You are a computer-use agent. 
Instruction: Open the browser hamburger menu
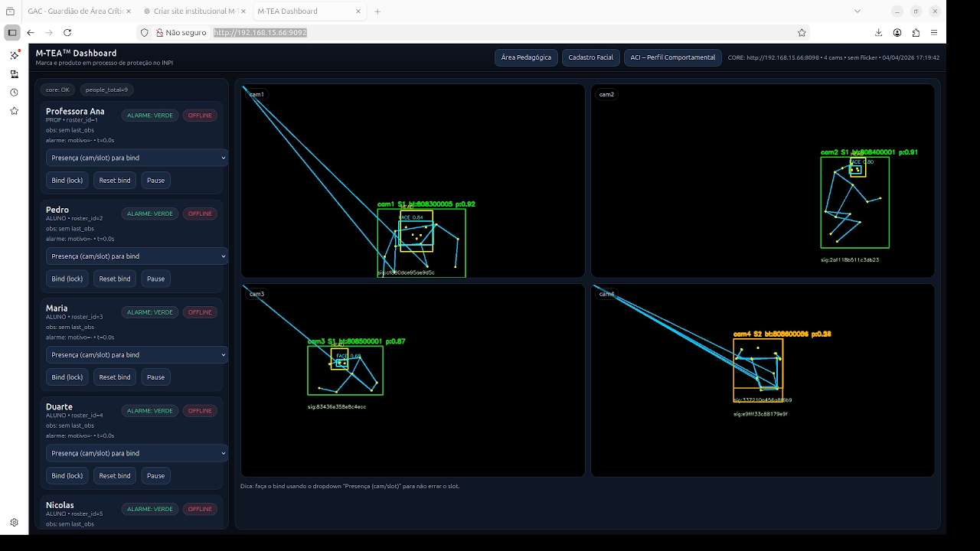(934, 33)
